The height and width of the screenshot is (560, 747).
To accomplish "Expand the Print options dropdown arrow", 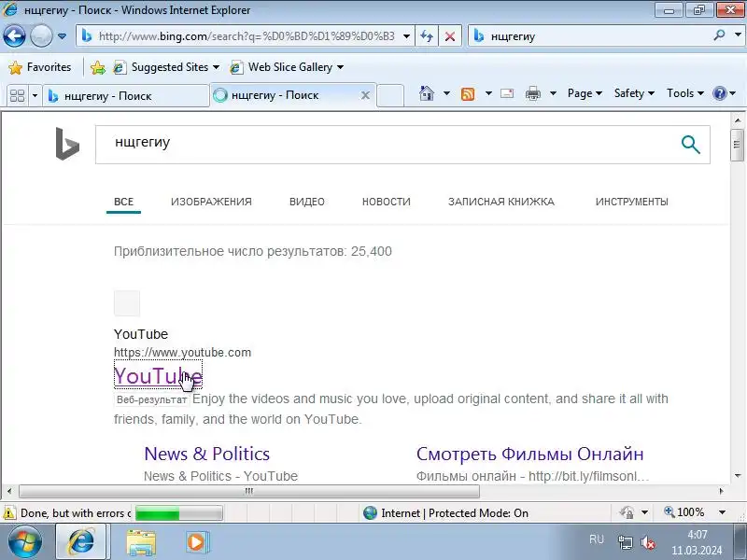I will 553,93.
